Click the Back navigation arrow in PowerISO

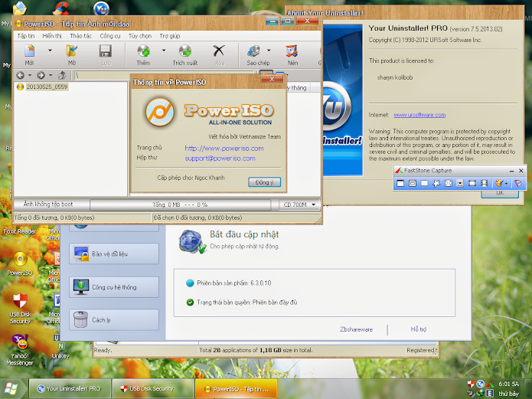coord(21,75)
